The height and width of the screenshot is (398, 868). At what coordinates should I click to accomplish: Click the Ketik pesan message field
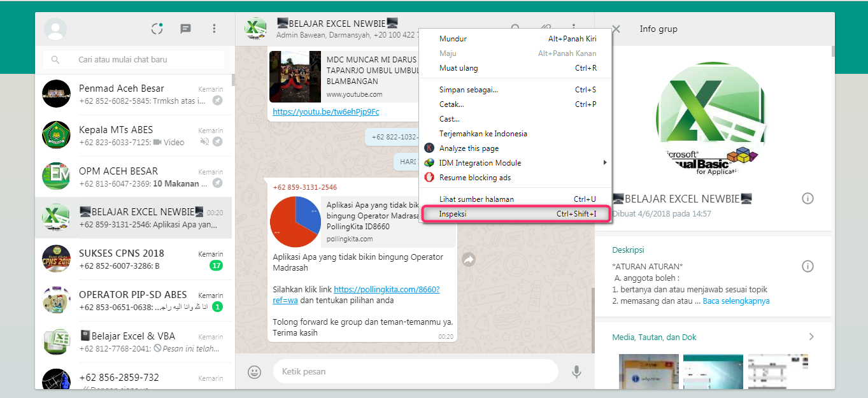(415, 371)
